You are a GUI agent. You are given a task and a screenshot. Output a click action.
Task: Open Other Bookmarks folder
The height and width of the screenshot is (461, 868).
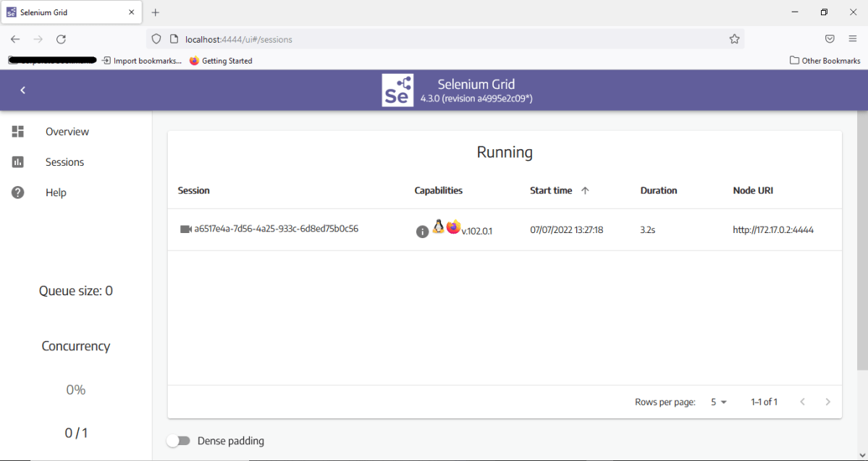[825, 61]
